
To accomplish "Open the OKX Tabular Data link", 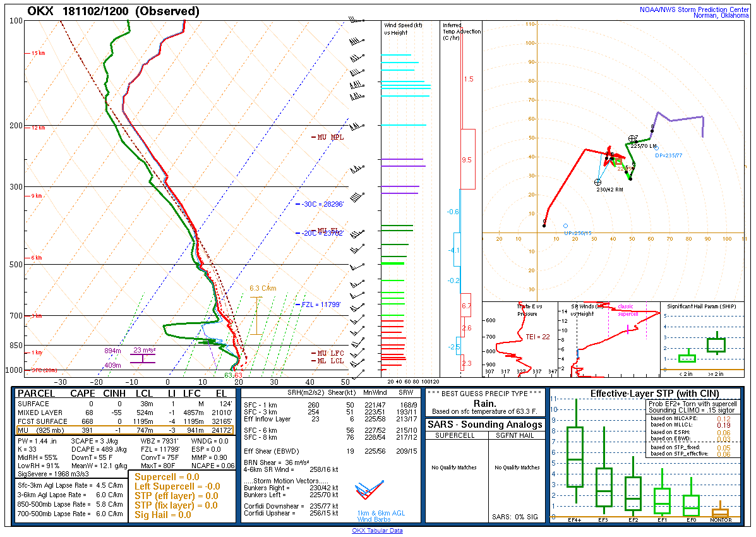I will pyautogui.click(x=377, y=530).
